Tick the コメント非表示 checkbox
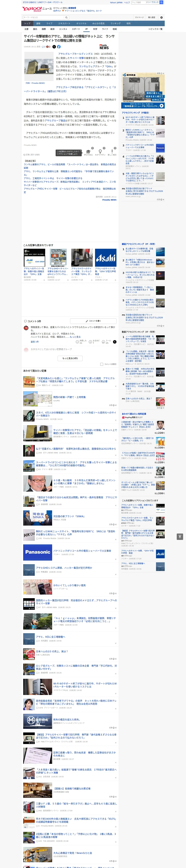The image size is (186, 868). [x=102, y=364]
